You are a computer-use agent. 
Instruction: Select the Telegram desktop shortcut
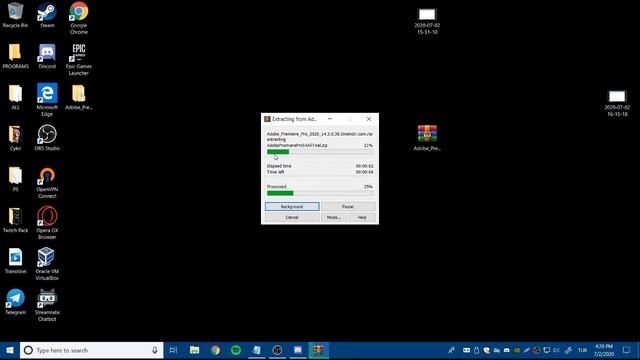(15, 302)
